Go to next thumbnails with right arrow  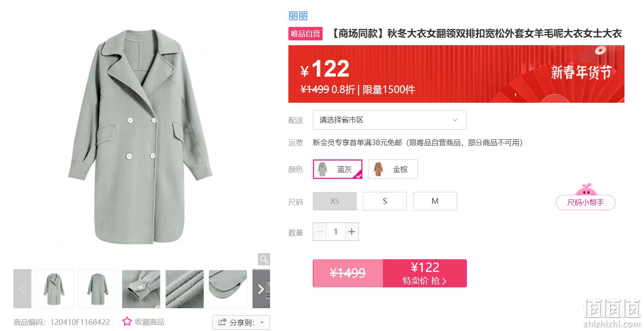[261, 289]
